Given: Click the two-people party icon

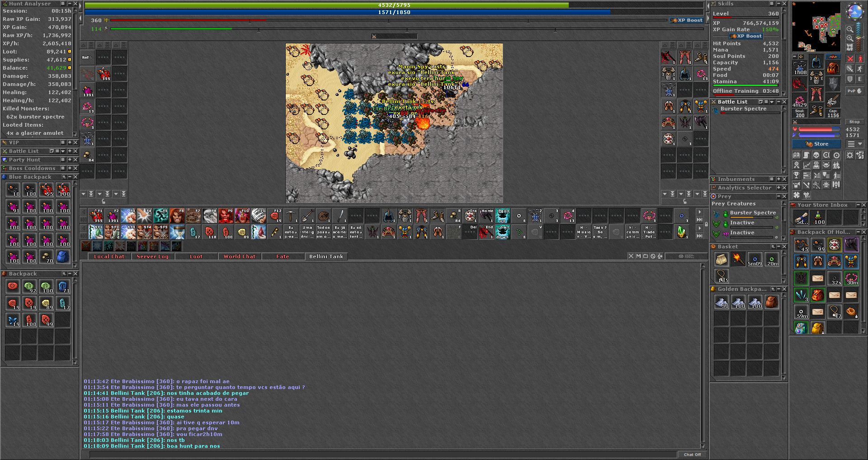Looking at the screenshot, I should 836,165.
